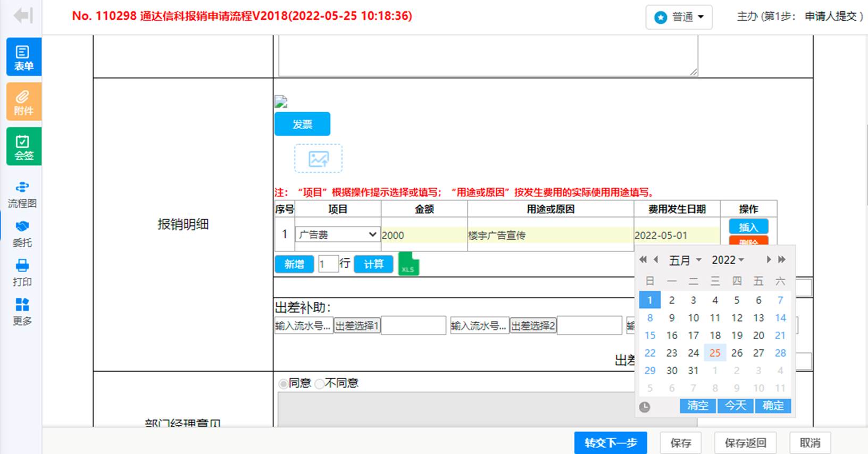Image resolution: width=868 pixels, height=454 pixels.
Task: Expand the 普通 priority dropdown
Action: [679, 17]
